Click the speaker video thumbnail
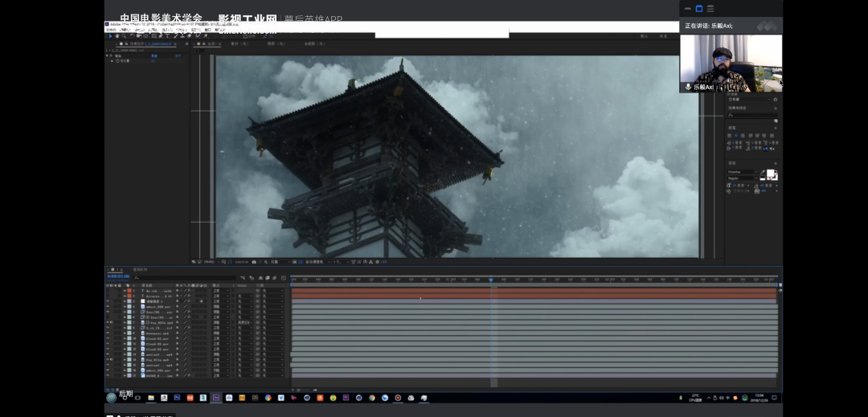This screenshot has height=417, width=868. (731, 63)
